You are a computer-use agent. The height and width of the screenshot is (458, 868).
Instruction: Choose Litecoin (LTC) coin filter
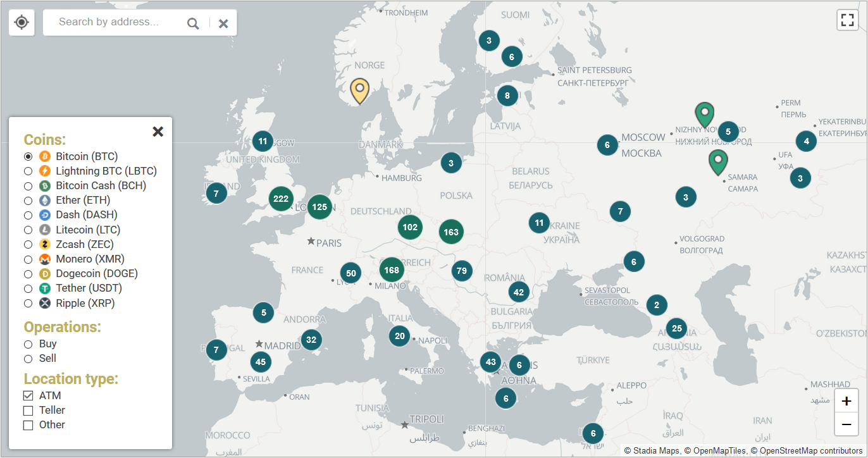pos(28,230)
